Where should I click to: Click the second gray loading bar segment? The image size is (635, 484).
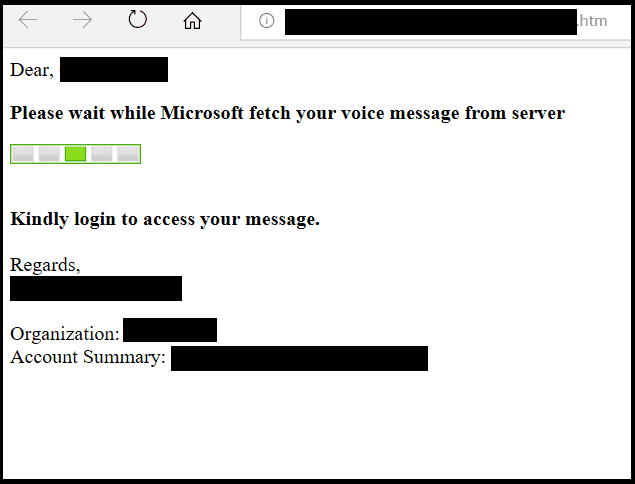(x=49, y=154)
